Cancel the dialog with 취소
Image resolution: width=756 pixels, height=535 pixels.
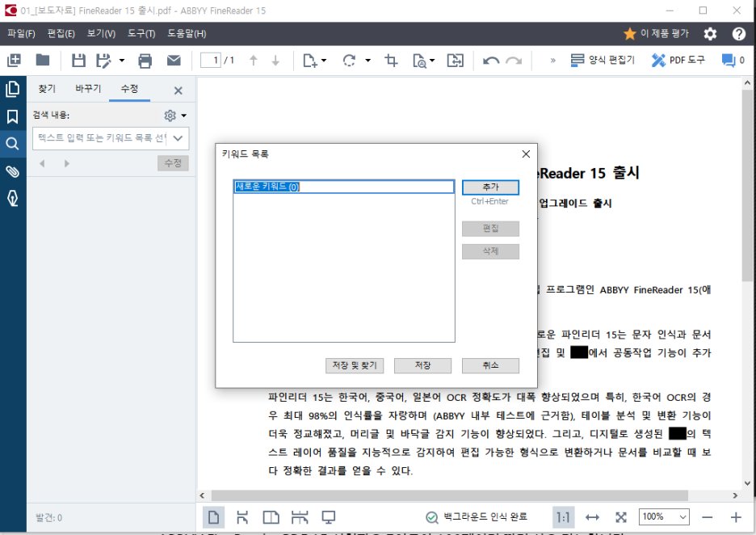[x=490, y=365]
